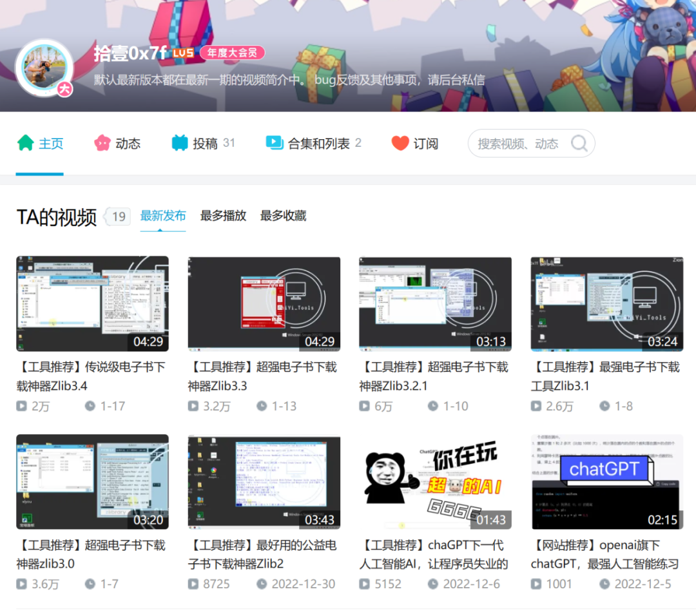Viewport: 696px width, 616px height.
Task: Click the clock icon beside 1-13
Action: pyautogui.click(x=262, y=406)
